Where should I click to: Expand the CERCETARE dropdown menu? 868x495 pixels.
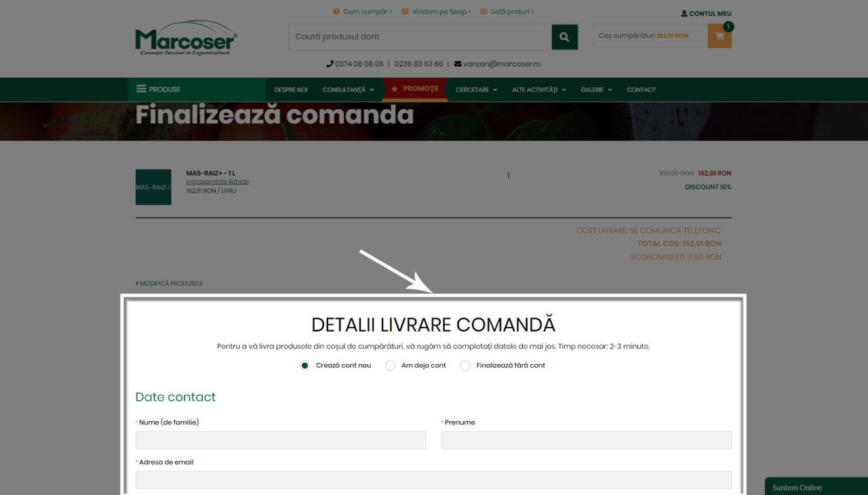476,90
